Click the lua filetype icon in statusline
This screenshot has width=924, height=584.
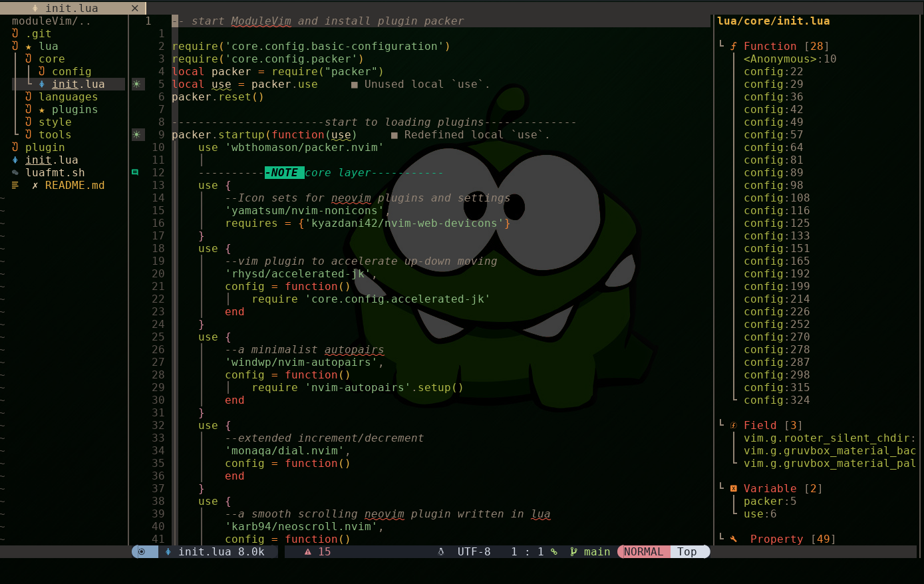[x=168, y=552]
